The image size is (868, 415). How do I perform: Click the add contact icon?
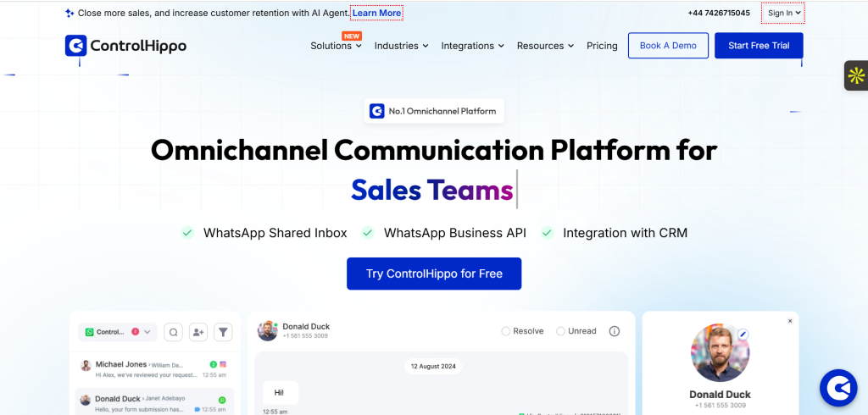point(198,332)
